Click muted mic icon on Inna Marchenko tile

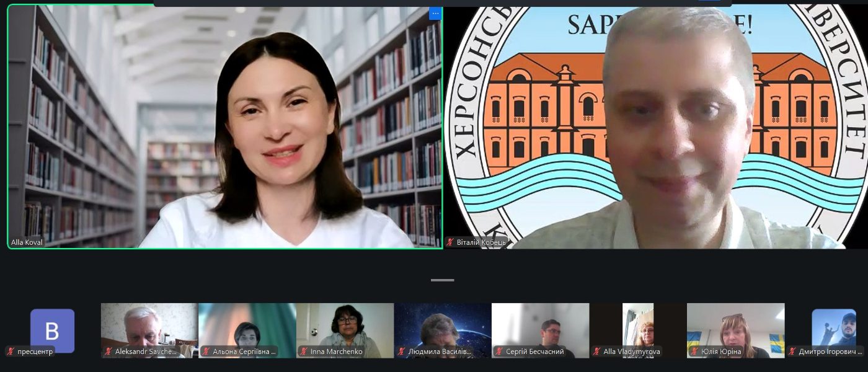coord(304,352)
